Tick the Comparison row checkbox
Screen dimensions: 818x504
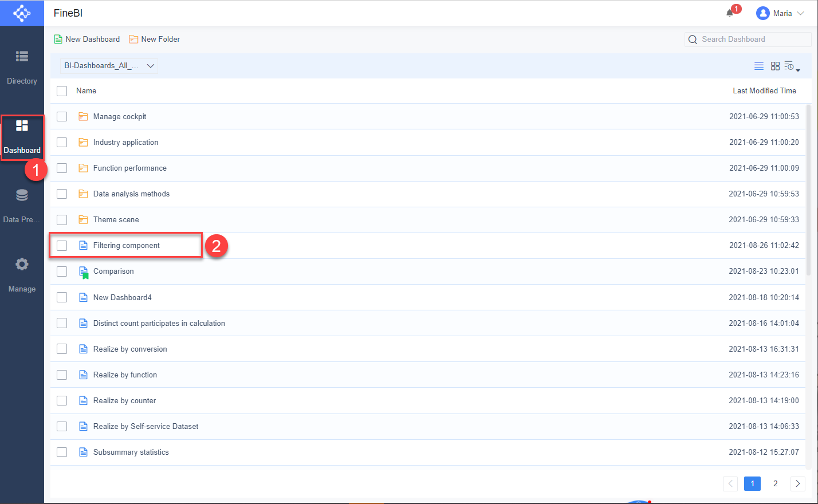pyautogui.click(x=62, y=271)
